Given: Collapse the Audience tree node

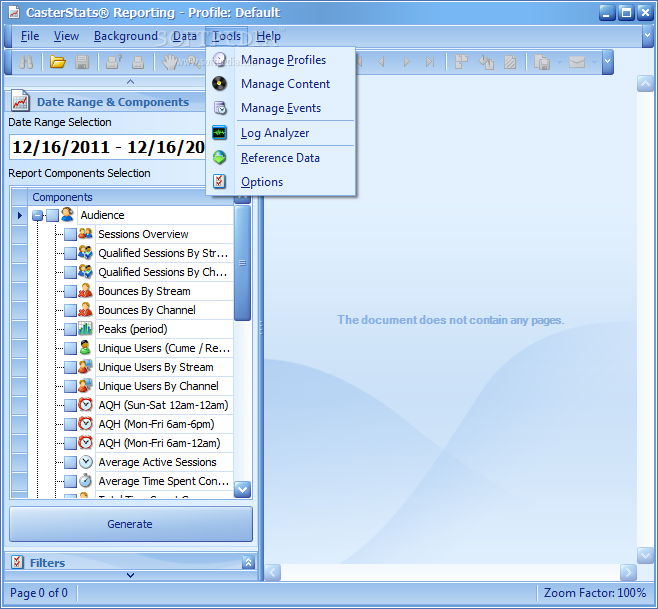Looking at the screenshot, I should point(37,216).
